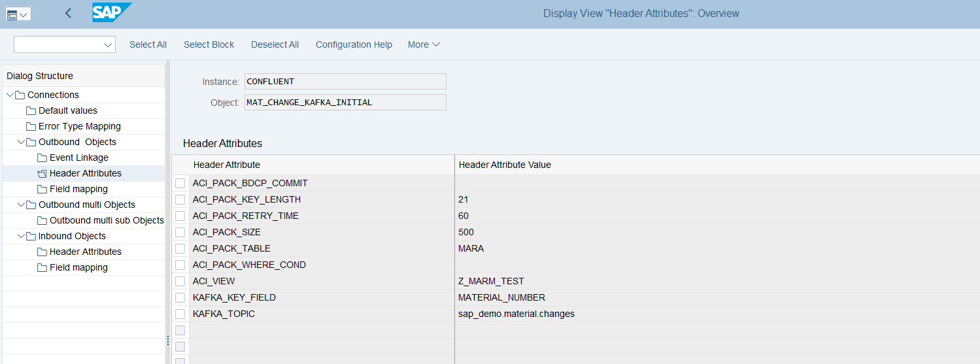Open the SAP system menu icon
Viewport: 980px width, 364px height.
pos(12,14)
